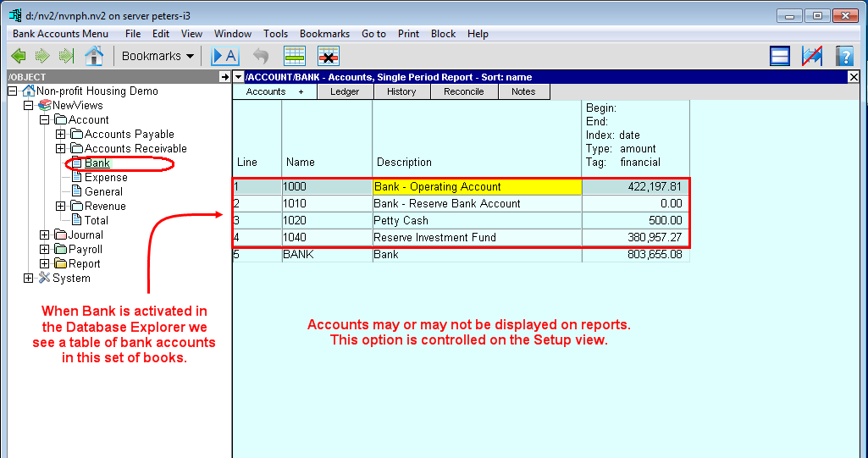Select the Expense item in tree
The image size is (868, 458).
pos(106,177)
